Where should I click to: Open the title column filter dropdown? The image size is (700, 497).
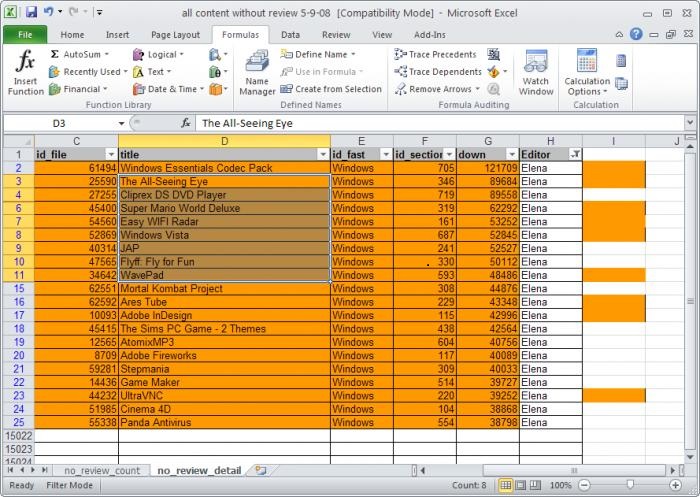click(x=323, y=155)
